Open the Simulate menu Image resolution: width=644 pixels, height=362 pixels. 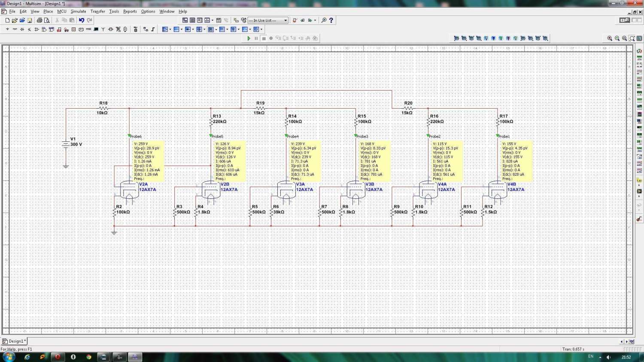pyautogui.click(x=78, y=12)
